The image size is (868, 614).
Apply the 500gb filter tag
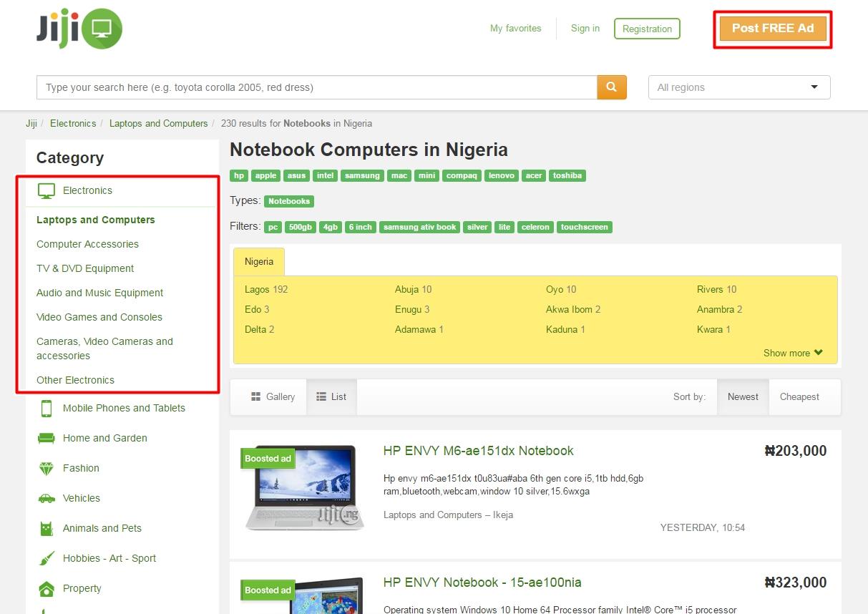(300, 227)
